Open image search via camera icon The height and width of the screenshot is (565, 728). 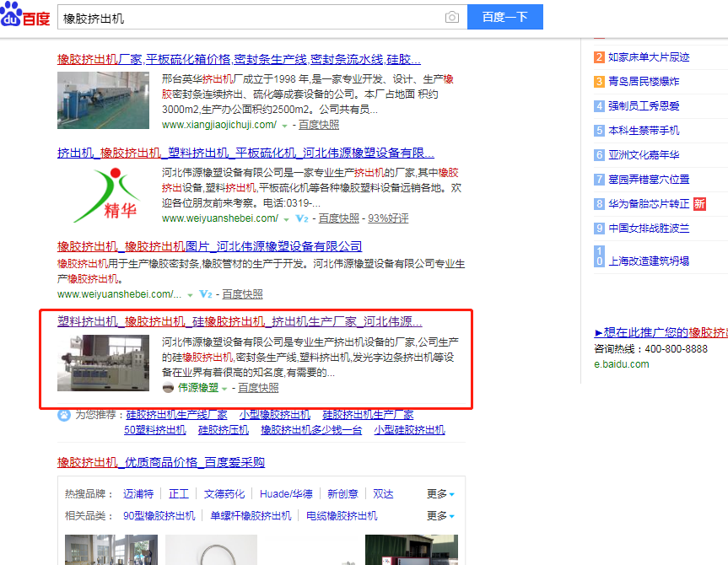452,17
